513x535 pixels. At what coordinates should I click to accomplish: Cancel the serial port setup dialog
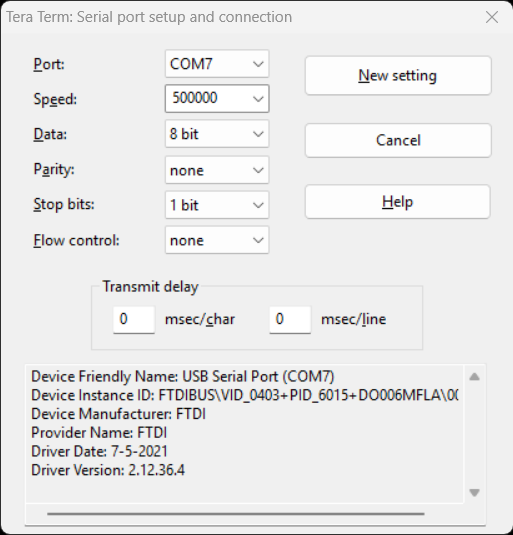[x=398, y=140]
